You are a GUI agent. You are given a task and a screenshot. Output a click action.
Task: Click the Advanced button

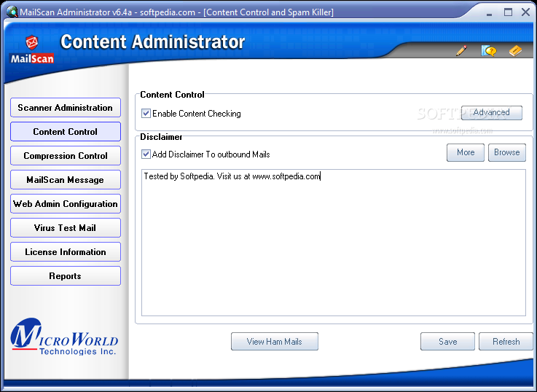[x=491, y=113]
